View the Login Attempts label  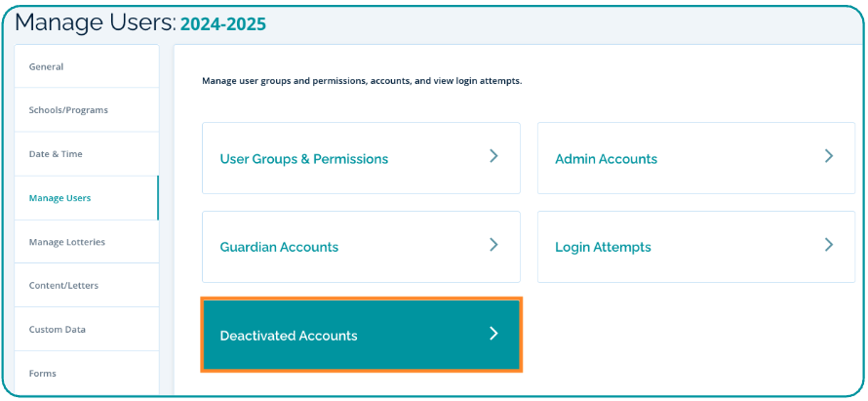tap(603, 247)
